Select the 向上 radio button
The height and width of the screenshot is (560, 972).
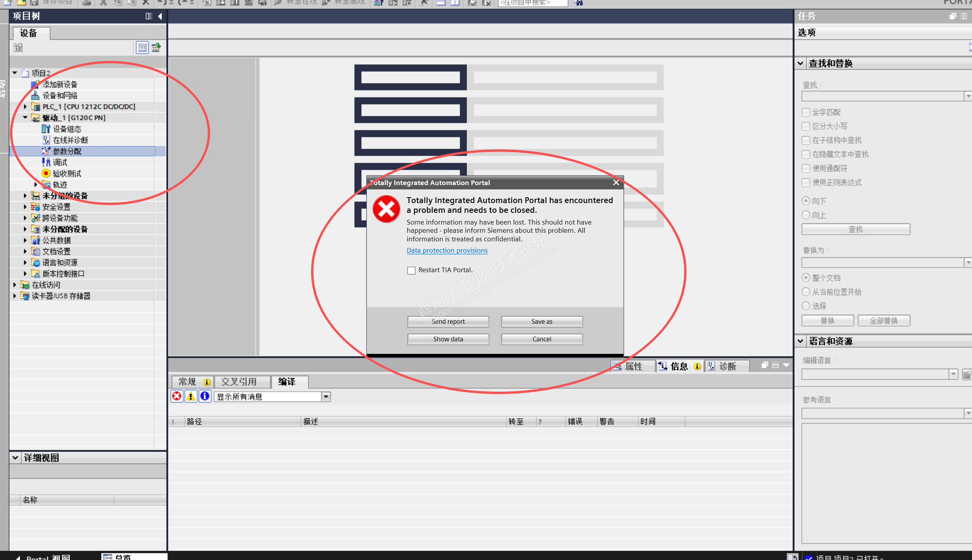(x=806, y=215)
